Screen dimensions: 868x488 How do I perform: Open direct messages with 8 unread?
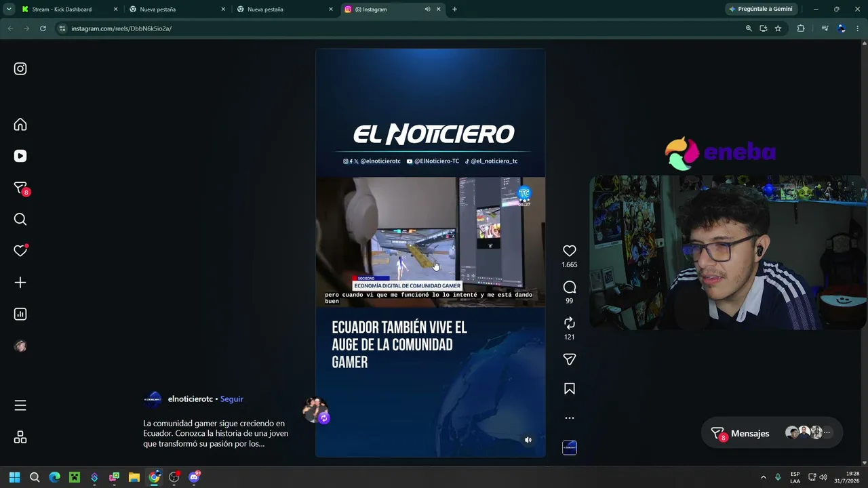pos(20,188)
